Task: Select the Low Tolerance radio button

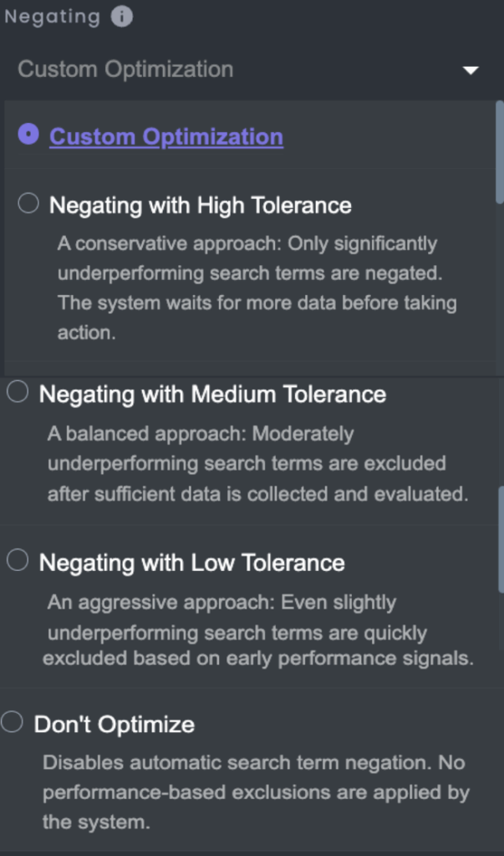Action: coord(18,560)
